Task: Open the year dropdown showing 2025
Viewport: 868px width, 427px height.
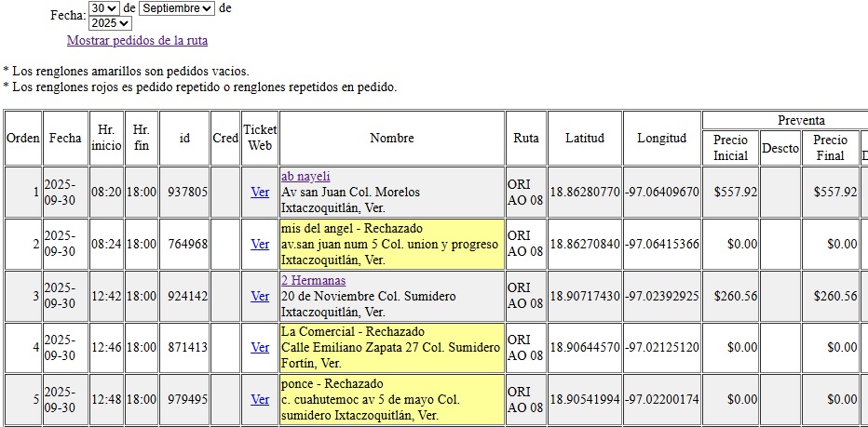Action: point(110,23)
